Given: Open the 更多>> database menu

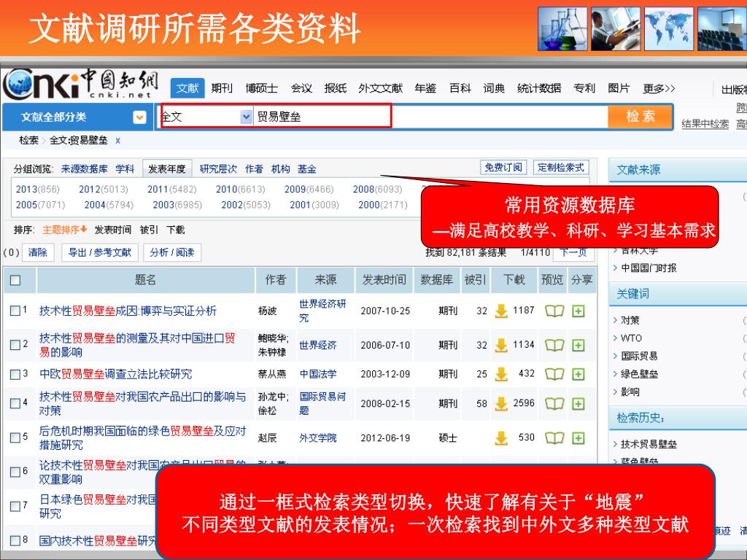Looking at the screenshot, I should pyautogui.click(x=659, y=88).
